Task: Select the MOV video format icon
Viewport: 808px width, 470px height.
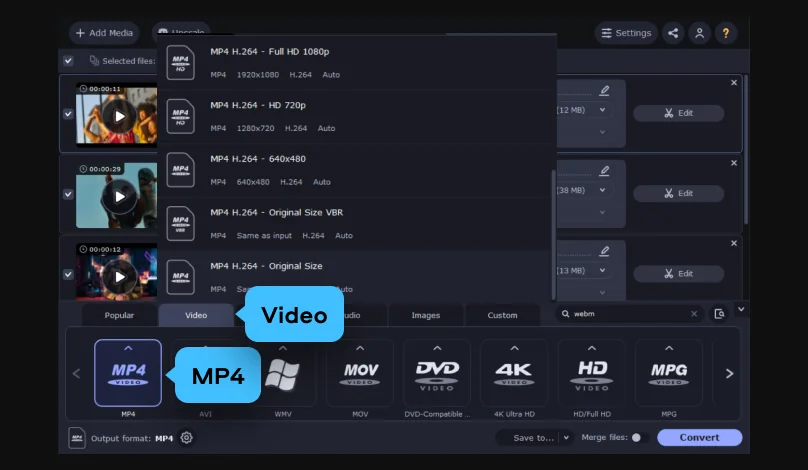Action: point(360,373)
